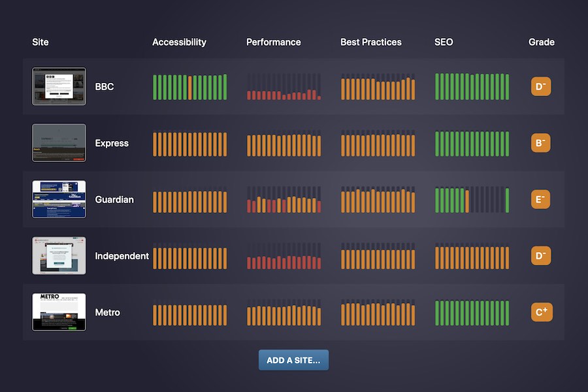View Independent Performance bar chart

pyautogui.click(x=284, y=256)
